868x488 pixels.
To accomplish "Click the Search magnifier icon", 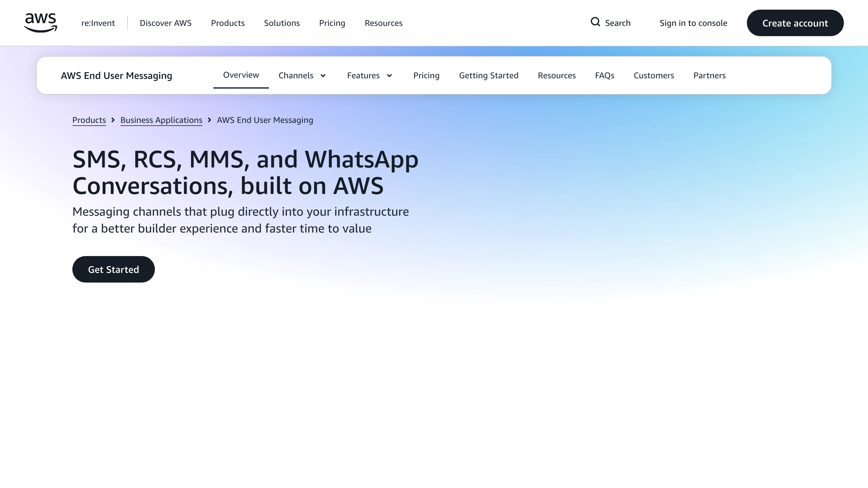I will click(x=596, y=22).
